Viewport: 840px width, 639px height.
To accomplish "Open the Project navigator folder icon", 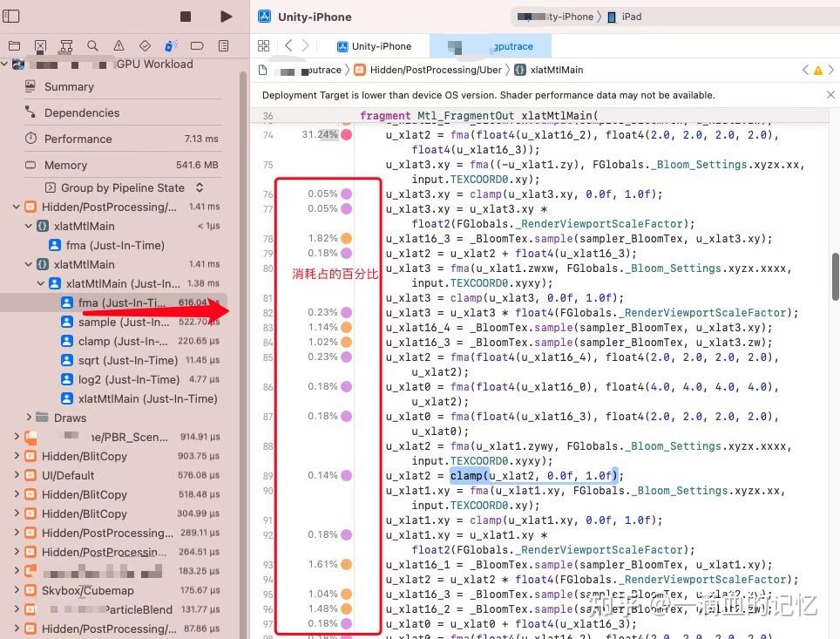I will [14, 46].
